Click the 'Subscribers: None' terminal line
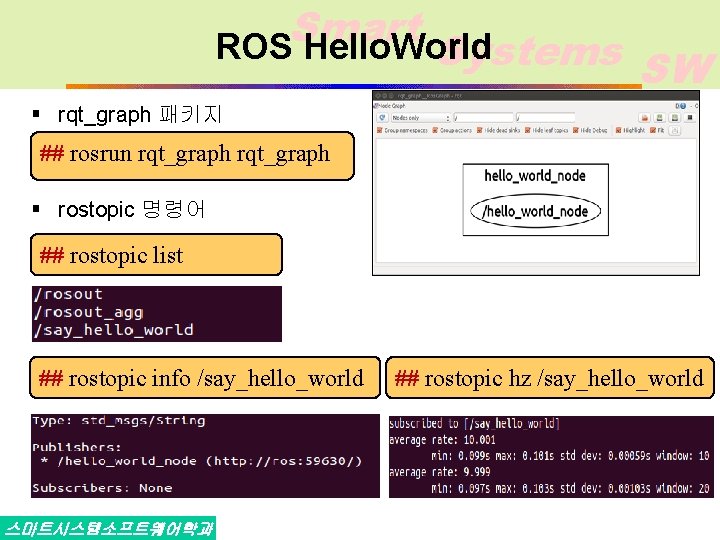720x540 pixels. pos(102,488)
